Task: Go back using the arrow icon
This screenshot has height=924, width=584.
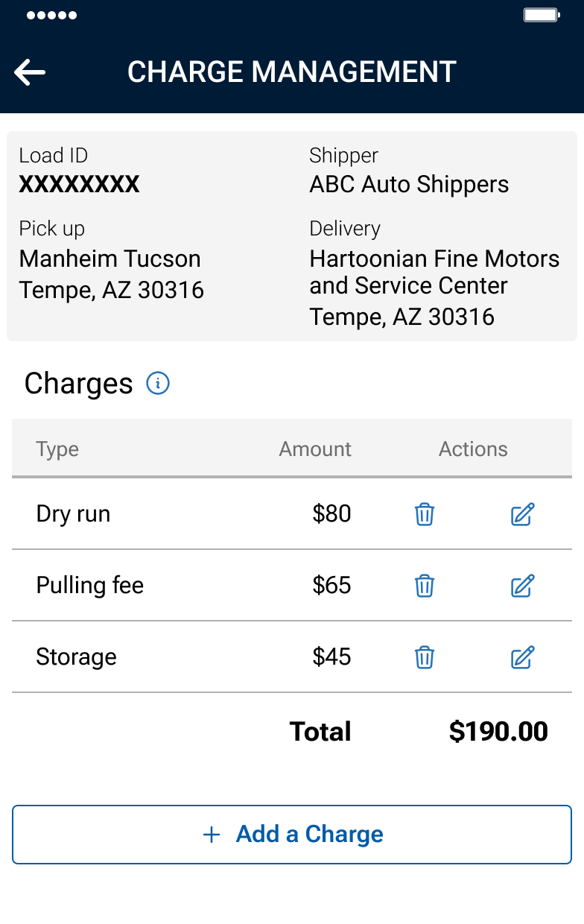Action: point(30,72)
